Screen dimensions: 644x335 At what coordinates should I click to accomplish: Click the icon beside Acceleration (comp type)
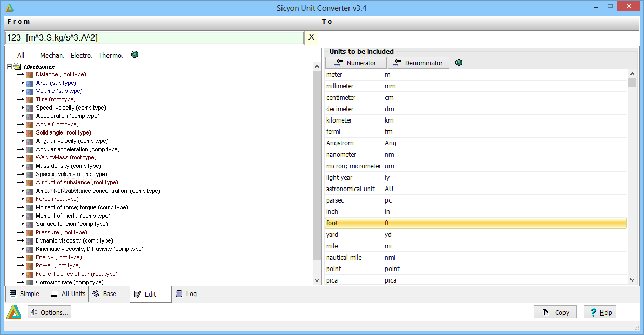30,116
